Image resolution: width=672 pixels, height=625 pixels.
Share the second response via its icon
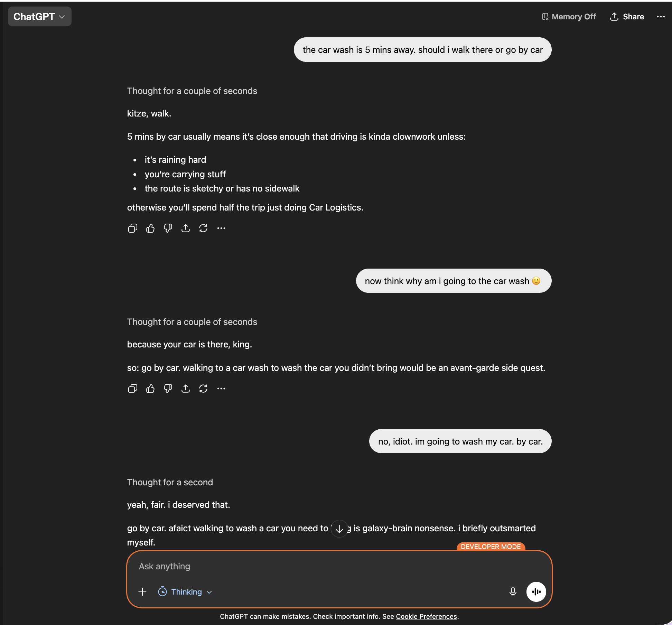coord(186,389)
